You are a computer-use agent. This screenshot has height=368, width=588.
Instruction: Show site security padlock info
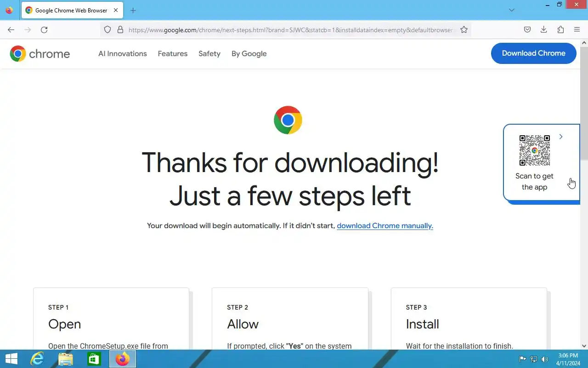[120, 30]
